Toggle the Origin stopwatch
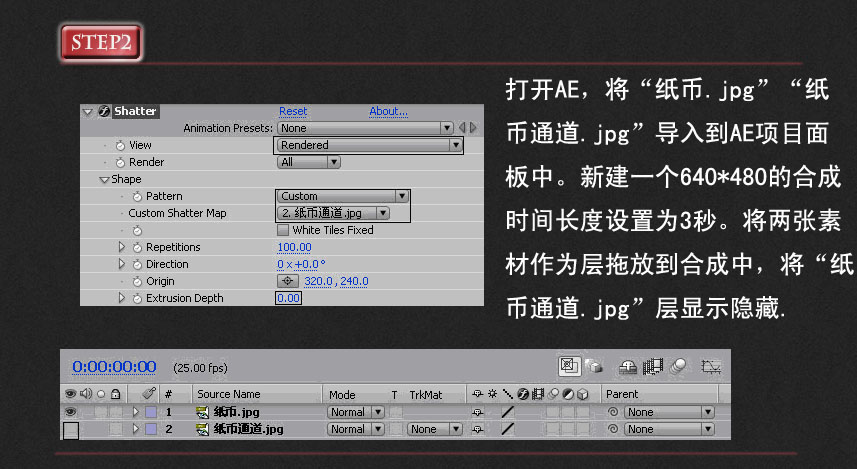This screenshot has height=469, width=857. pyautogui.click(x=137, y=282)
